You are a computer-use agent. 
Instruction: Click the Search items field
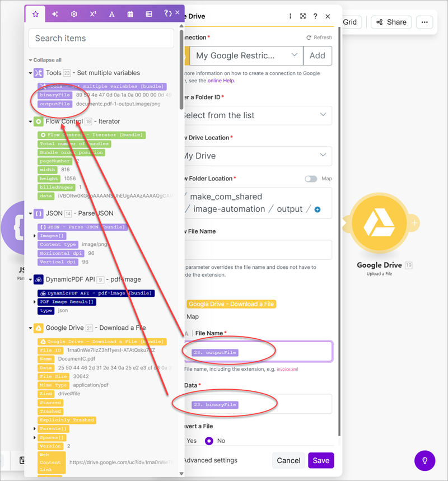[x=101, y=39]
